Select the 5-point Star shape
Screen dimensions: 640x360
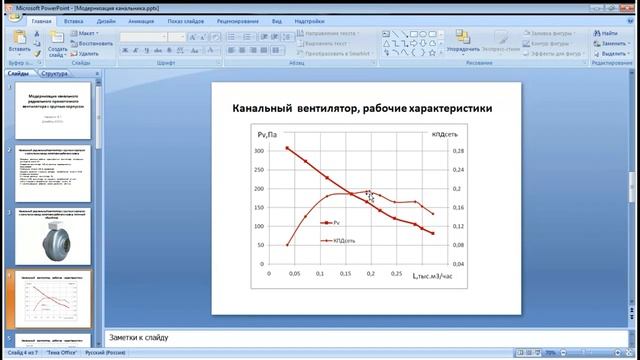[433, 53]
